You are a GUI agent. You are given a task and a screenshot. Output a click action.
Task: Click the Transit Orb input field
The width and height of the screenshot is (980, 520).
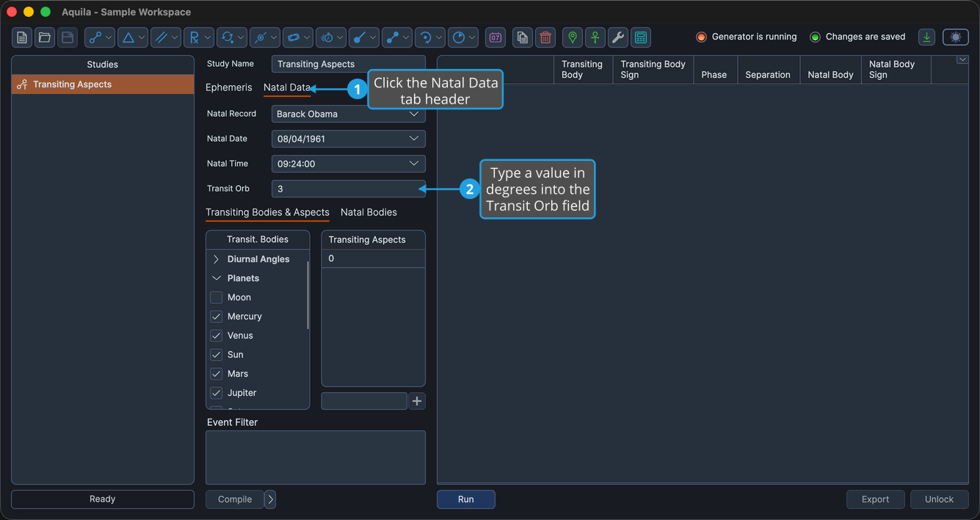pyautogui.click(x=349, y=189)
